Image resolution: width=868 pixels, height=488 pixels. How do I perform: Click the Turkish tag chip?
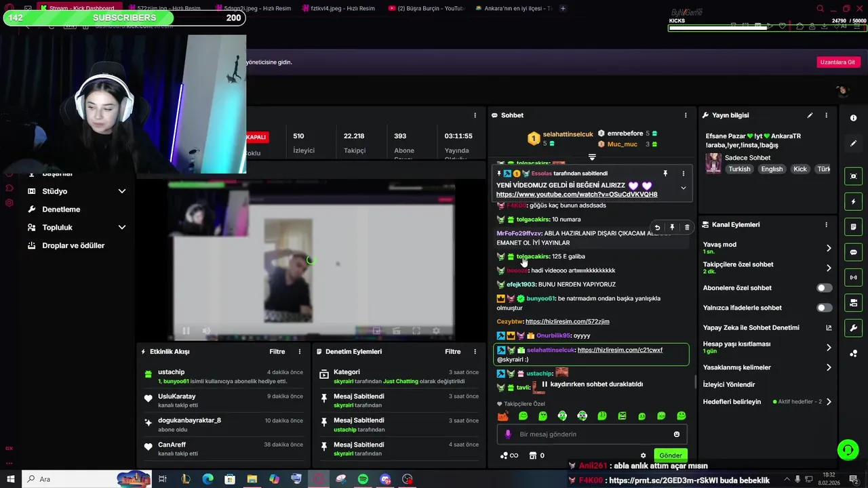[740, 169]
